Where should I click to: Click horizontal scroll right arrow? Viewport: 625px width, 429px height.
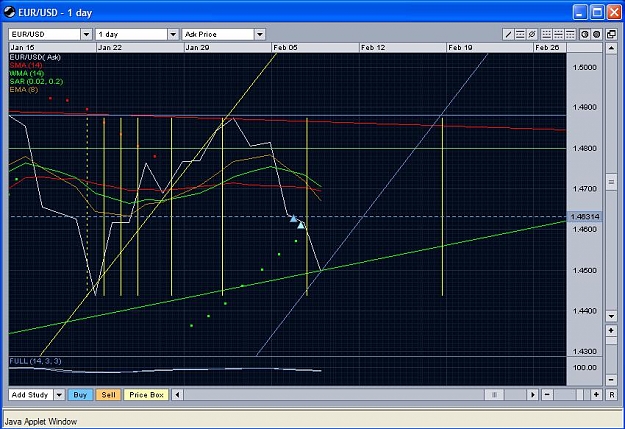coord(532,395)
